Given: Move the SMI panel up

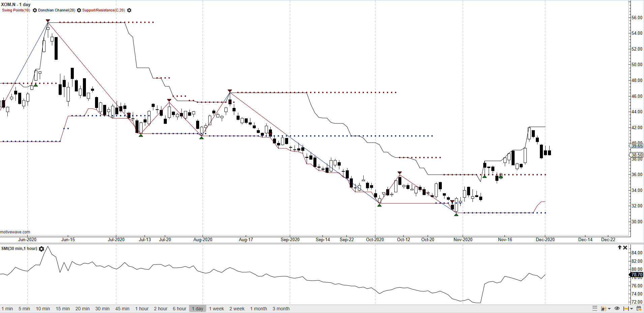Looking at the screenshot, I should [x=619, y=248].
